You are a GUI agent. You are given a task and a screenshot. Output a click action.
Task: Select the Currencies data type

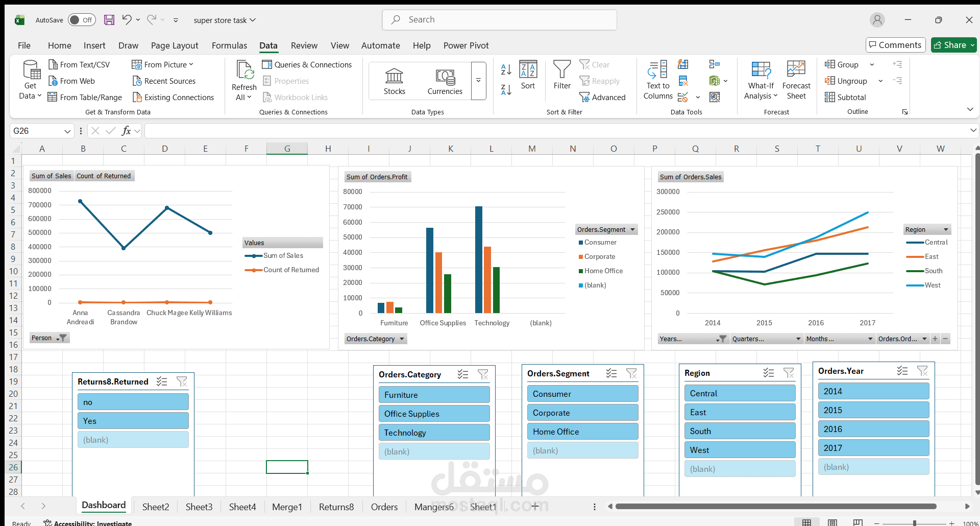pos(445,81)
